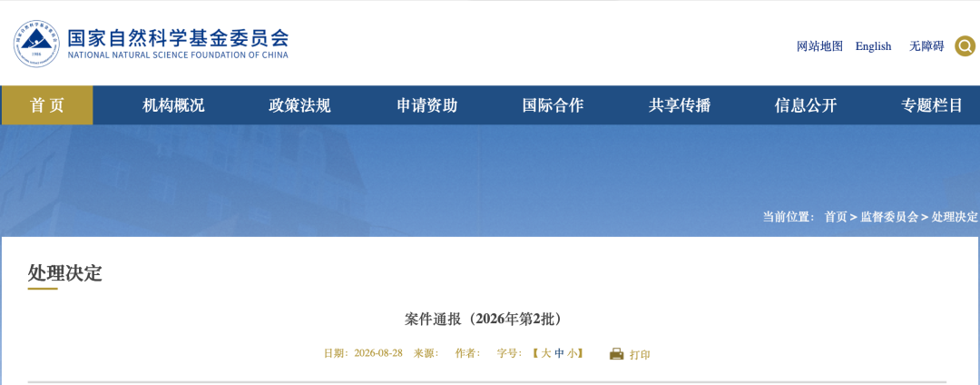Set font size to 大
This screenshot has width=980, height=385.
coord(546,353)
